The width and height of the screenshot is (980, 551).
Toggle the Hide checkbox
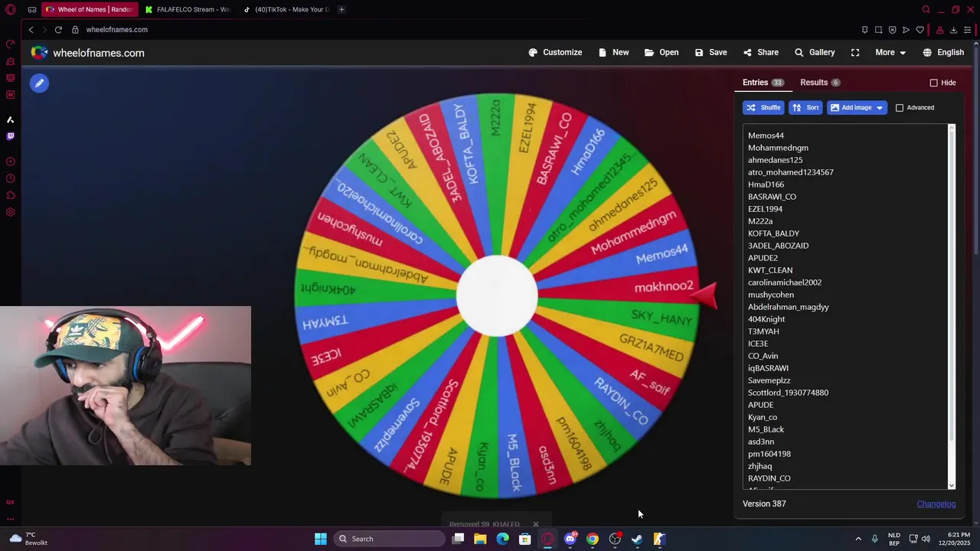[933, 83]
